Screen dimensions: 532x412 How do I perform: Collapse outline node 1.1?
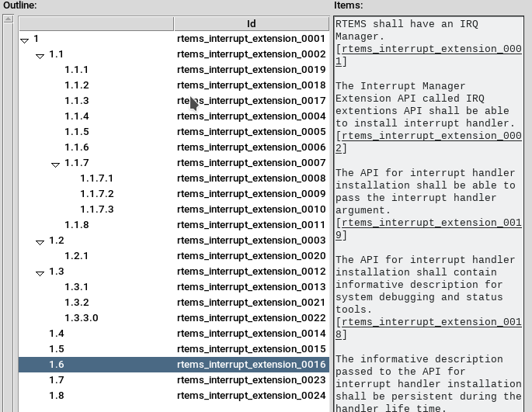(40, 57)
